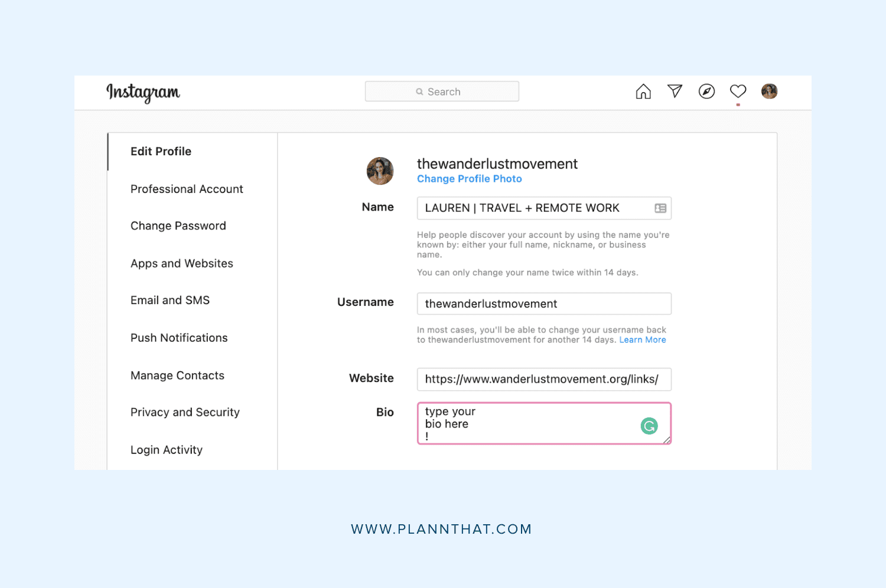
Task: Click the profile photo thumbnail beside username
Action: 380,171
